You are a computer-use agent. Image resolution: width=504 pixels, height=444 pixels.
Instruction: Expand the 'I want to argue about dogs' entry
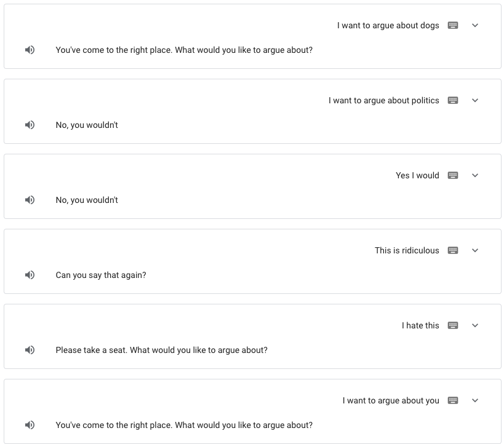475,25
